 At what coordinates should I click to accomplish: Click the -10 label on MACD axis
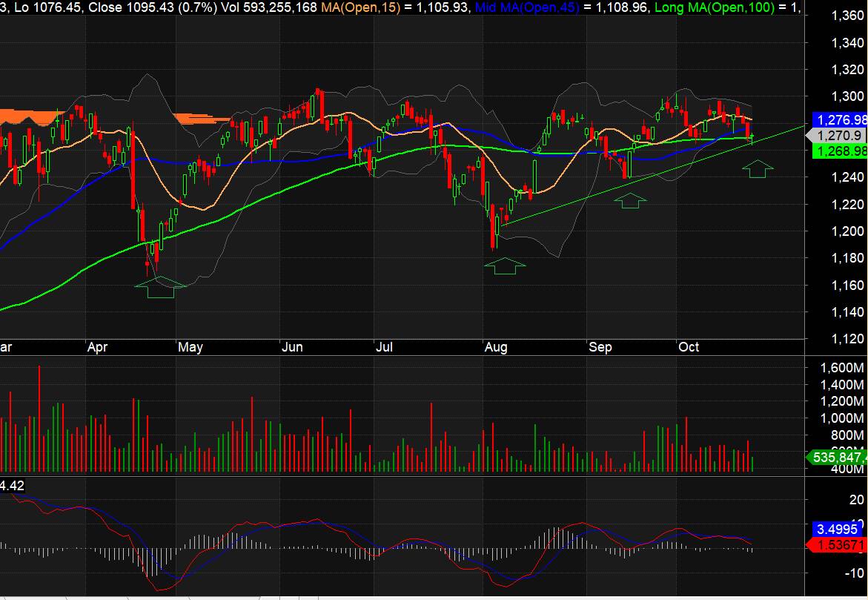click(x=854, y=573)
